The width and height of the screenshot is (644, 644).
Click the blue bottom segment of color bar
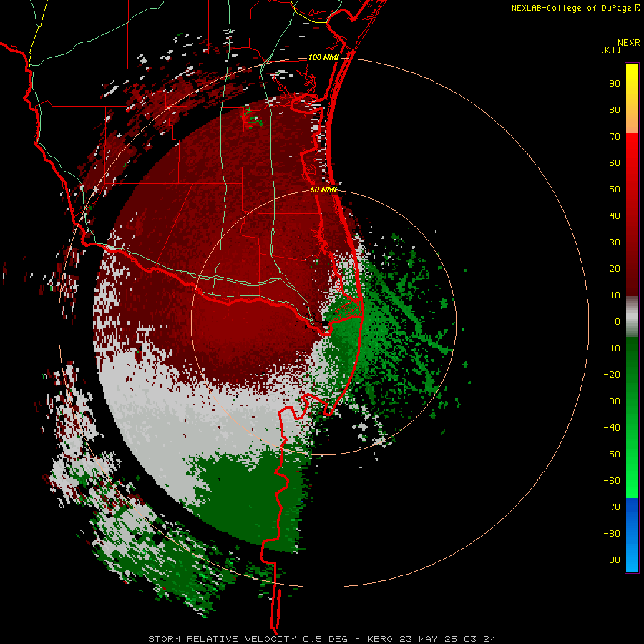(632, 535)
